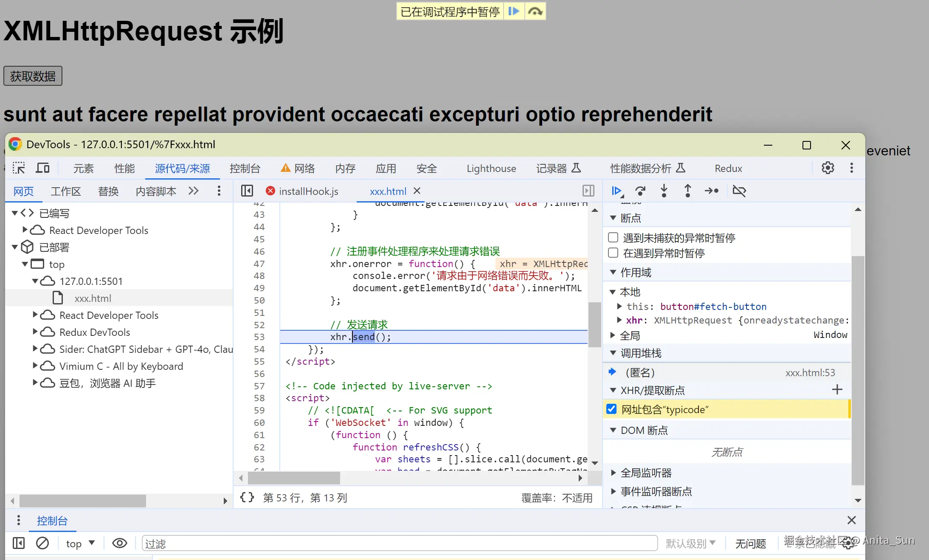The width and height of the screenshot is (929, 560).
Task: Deactivate breakpoints icon
Action: click(739, 191)
